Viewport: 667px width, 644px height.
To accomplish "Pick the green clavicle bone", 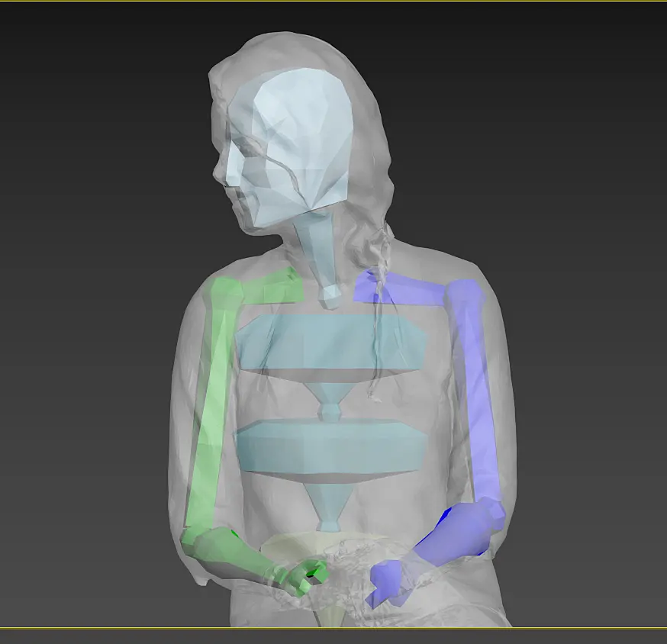I will point(272,285).
